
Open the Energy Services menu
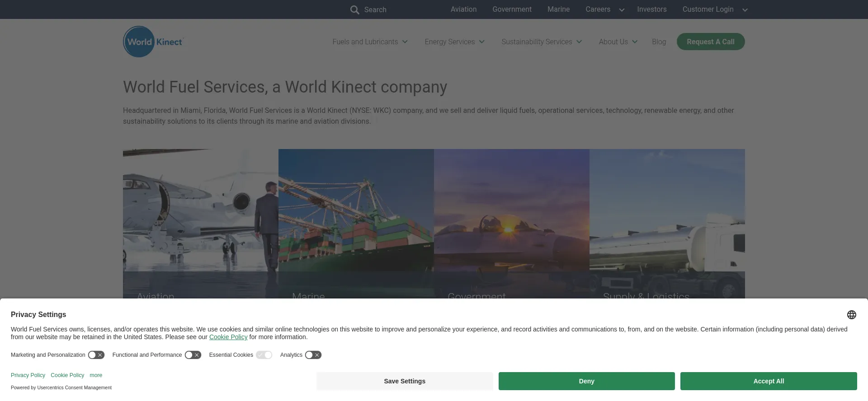tap(454, 42)
